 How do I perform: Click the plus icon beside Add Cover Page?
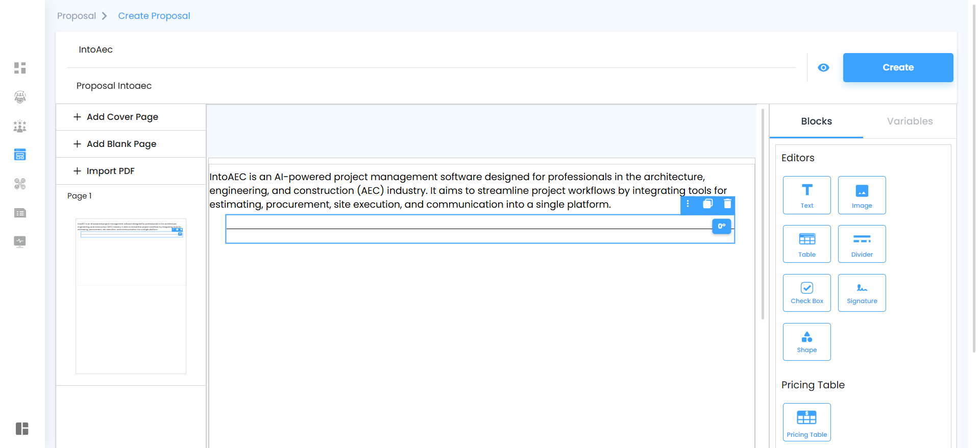(x=77, y=117)
